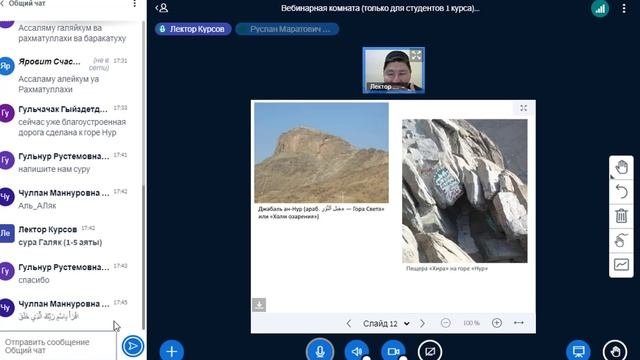This screenshot has width=640, height=360.
Task: Click Яровит avatar in chat
Action: tap(6, 66)
